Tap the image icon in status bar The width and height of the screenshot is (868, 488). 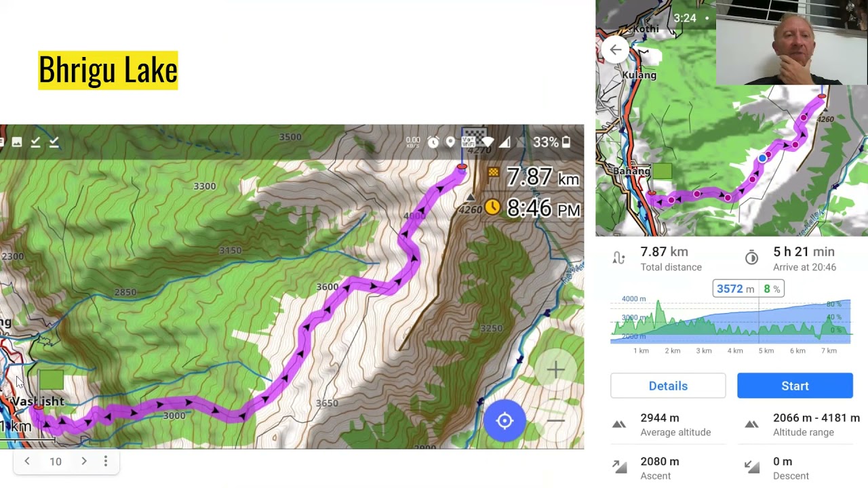(17, 142)
